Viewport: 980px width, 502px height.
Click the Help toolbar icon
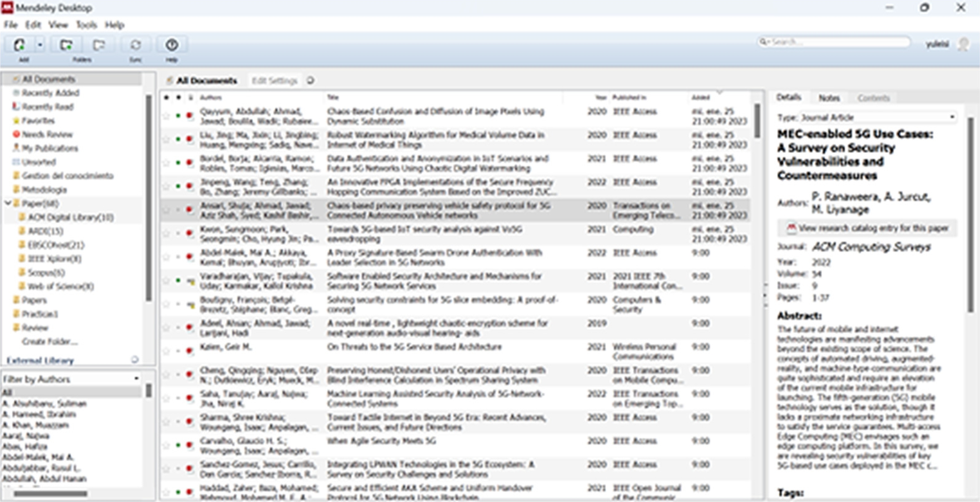(172, 45)
